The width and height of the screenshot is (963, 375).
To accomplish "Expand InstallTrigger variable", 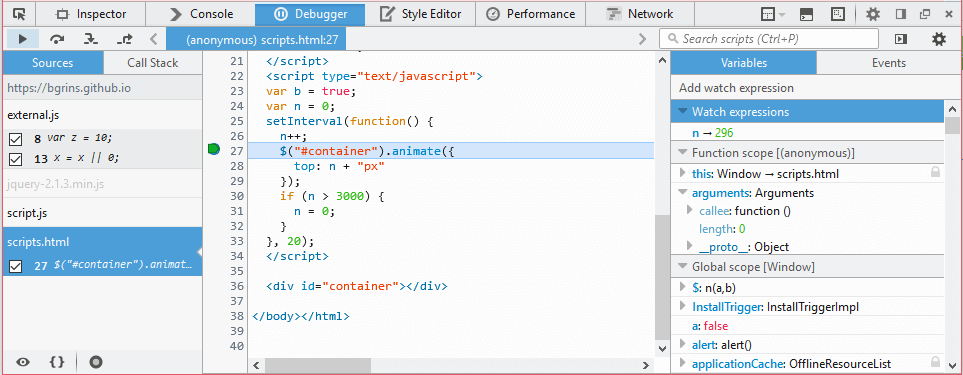I will pos(682,306).
